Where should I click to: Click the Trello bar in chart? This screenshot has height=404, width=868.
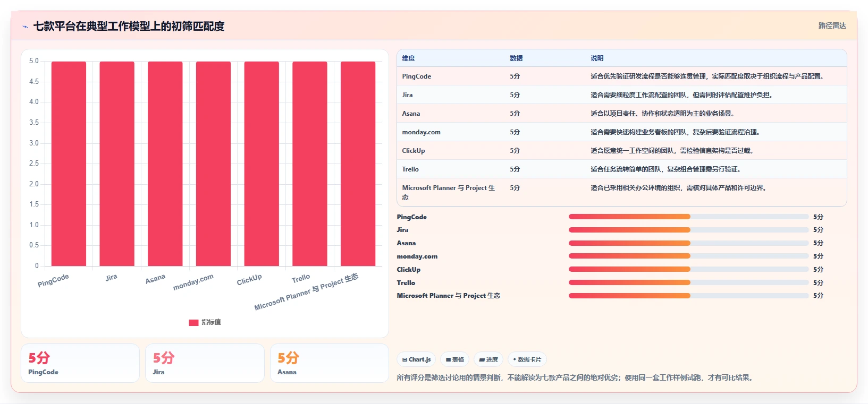click(x=310, y=164)
